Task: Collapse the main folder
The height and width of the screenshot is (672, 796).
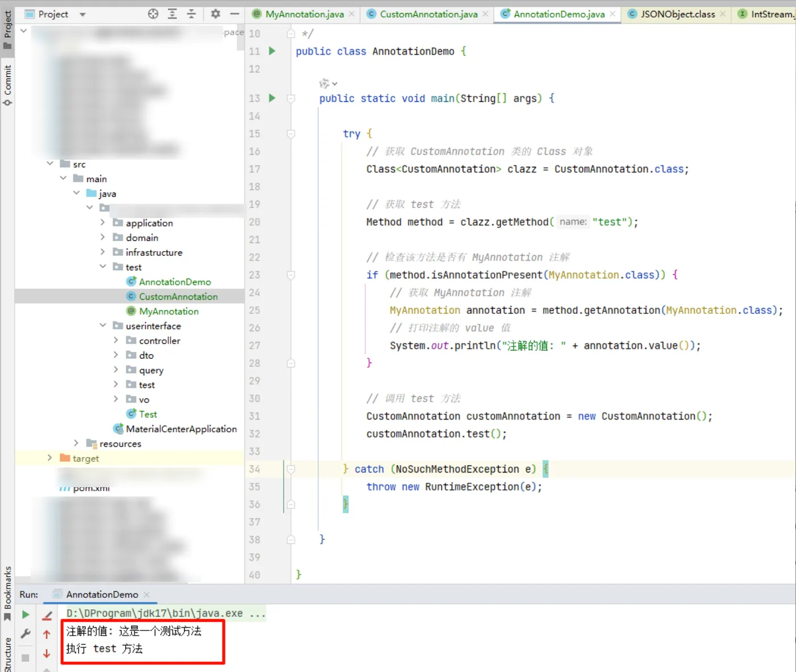Action: (63, 179)
